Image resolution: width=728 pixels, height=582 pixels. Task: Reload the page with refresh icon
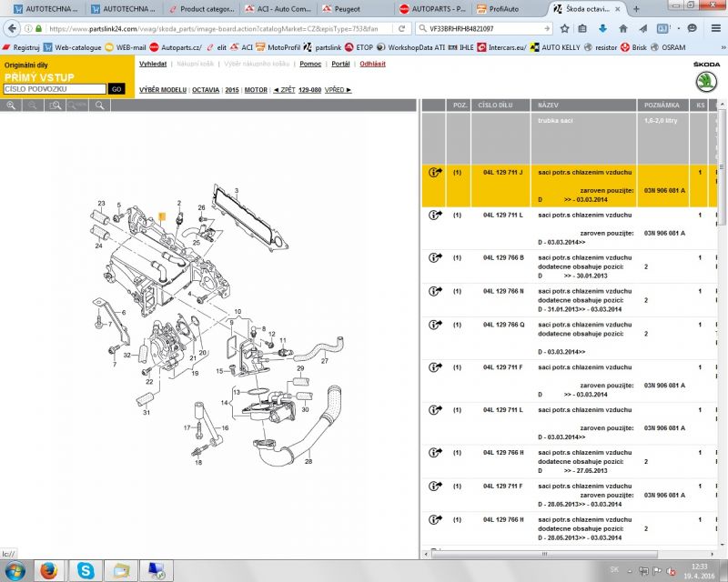point(401,28)
